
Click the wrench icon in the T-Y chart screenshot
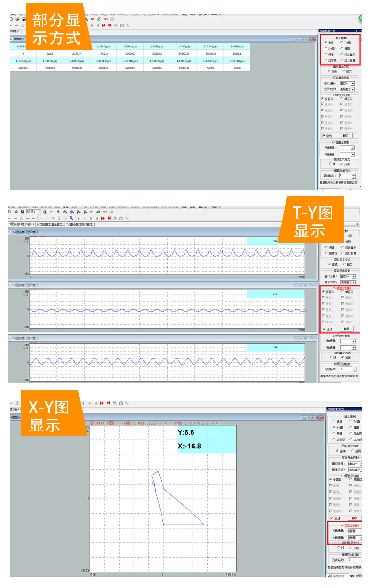(x=127, y=218)
